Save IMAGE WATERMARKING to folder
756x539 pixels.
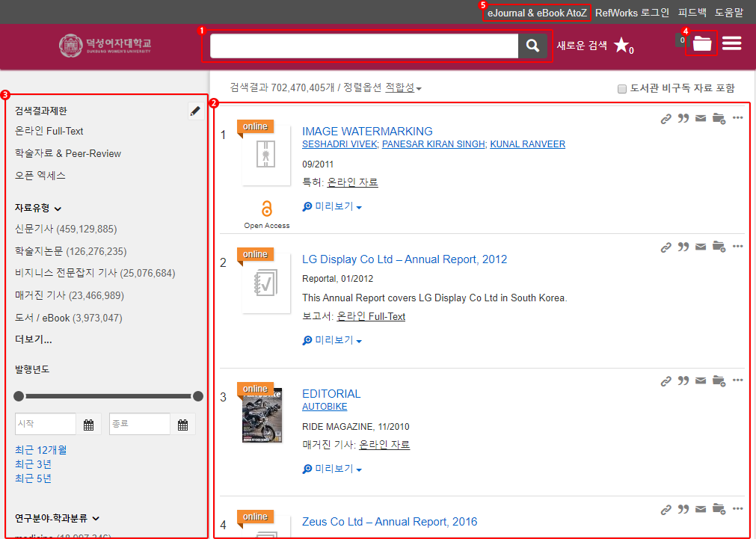tap(719, 118)
